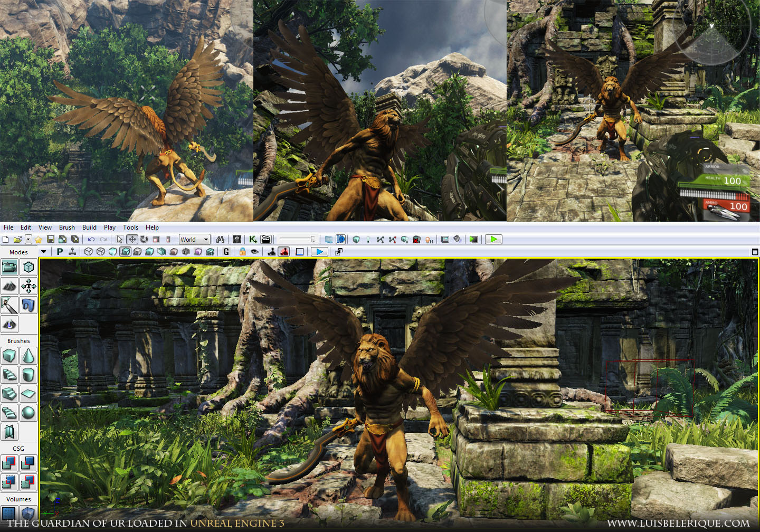
Task: Click the binoculars search icon
Action: 220,240
